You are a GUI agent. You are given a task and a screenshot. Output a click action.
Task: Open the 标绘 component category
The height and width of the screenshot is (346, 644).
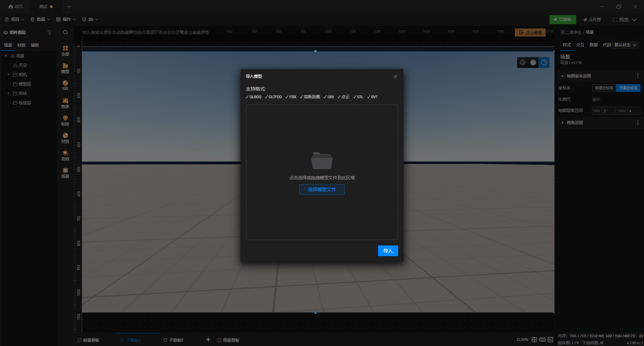[x=65, y=120]
